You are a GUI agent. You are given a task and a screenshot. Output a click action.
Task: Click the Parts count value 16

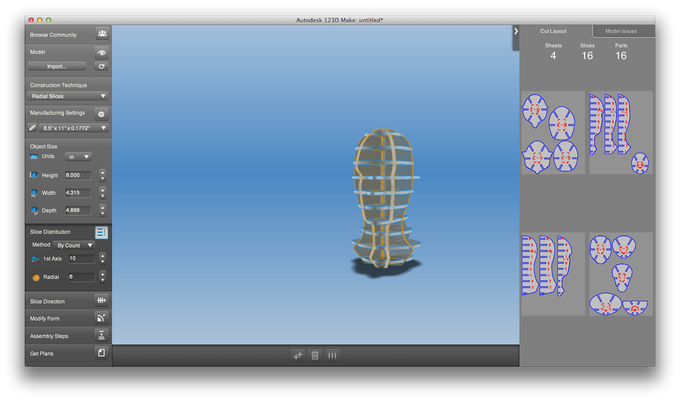621,55
